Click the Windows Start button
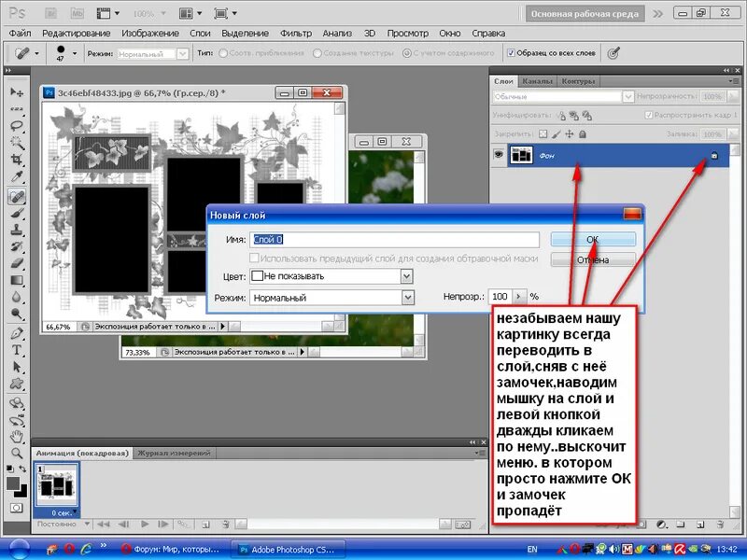747x560 pixels. [x=19, y=549]
